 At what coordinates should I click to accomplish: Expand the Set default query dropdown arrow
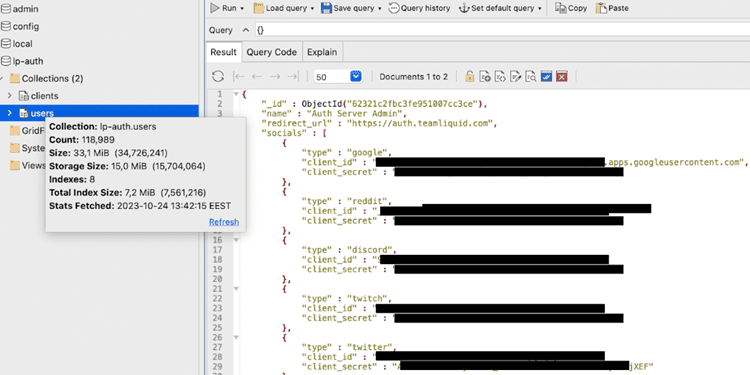pos(540,9)
